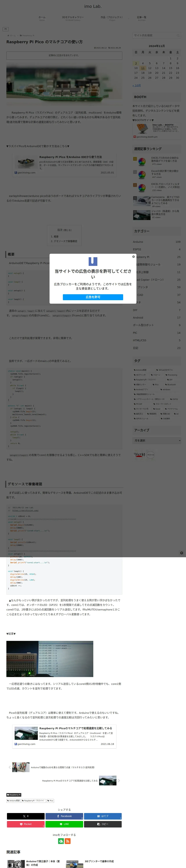
Task: Open the imo Lab. BOOTH card
Action: click(x=157, y=131)
